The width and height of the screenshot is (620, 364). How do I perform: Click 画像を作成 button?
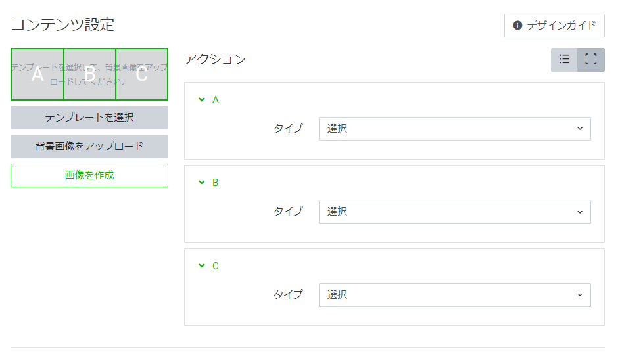(89, 175)
